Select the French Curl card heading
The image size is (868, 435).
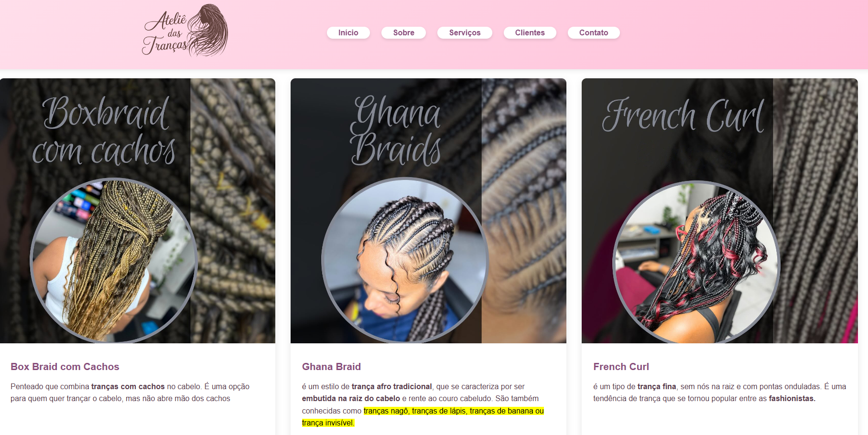click(x=621, y=367)
